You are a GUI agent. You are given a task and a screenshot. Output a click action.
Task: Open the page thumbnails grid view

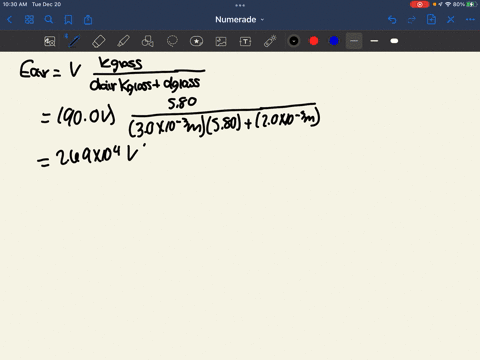29,20
